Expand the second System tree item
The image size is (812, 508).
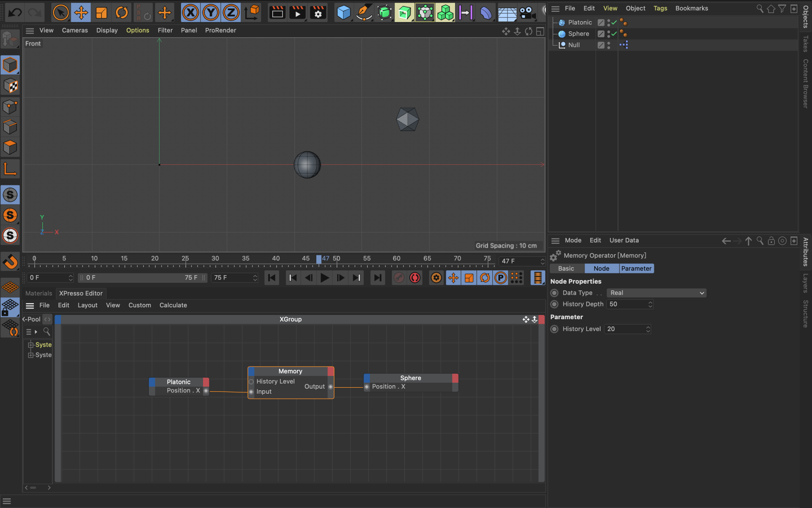click(x=30, y=355)
